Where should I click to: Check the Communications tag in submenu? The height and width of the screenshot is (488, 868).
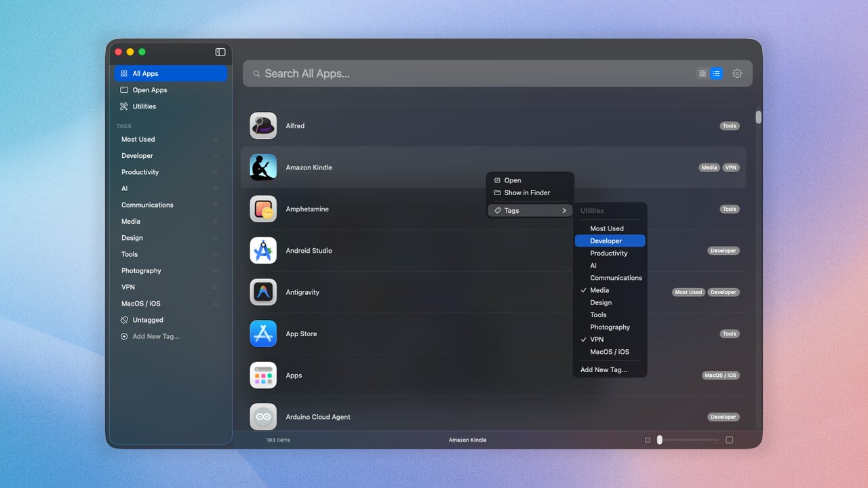pyautogui.click(x=610, y=278)
